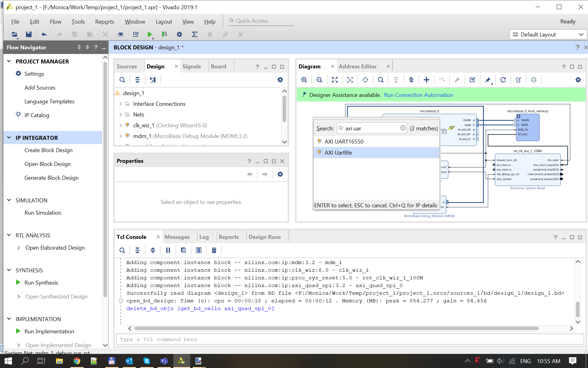Open Properties panel settings gear
This screenshot has width=588, height=368.
coord(280,174)
